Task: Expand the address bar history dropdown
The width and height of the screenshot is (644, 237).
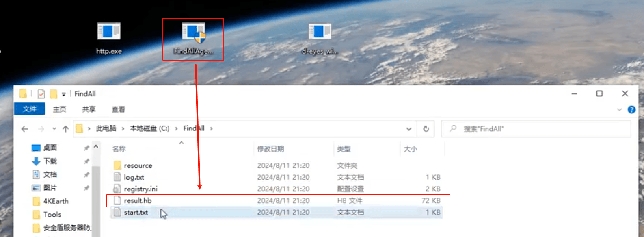Action: pos(409,129)
